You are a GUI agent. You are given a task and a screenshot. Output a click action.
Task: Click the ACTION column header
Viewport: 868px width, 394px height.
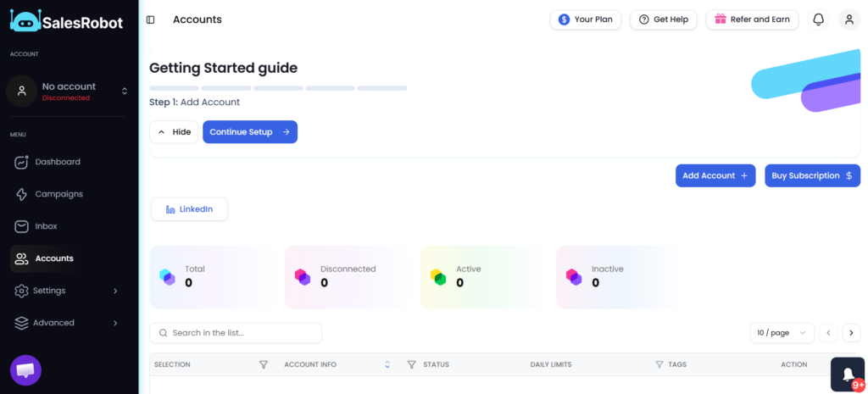tap(793, 364)
